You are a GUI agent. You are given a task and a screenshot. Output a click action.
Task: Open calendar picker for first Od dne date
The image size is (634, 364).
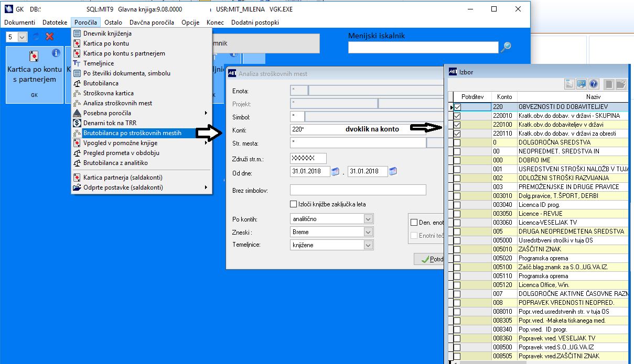(x=336, y=171)
